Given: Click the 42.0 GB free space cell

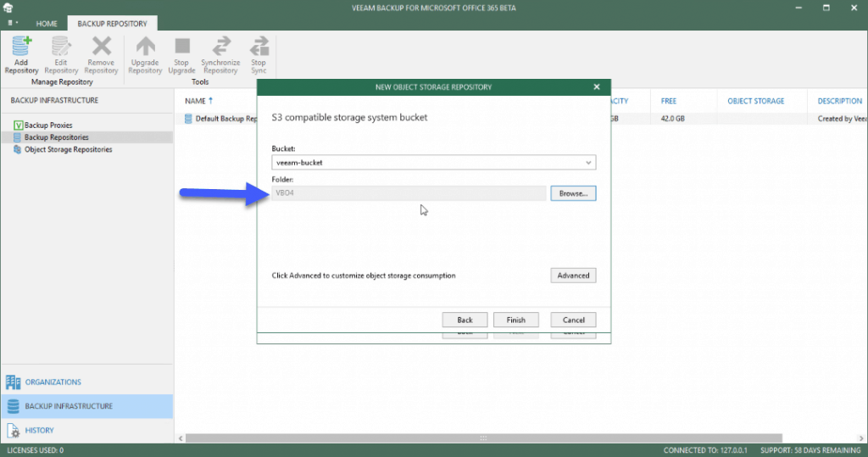Looking at the screenshot, I should [672, 119].
